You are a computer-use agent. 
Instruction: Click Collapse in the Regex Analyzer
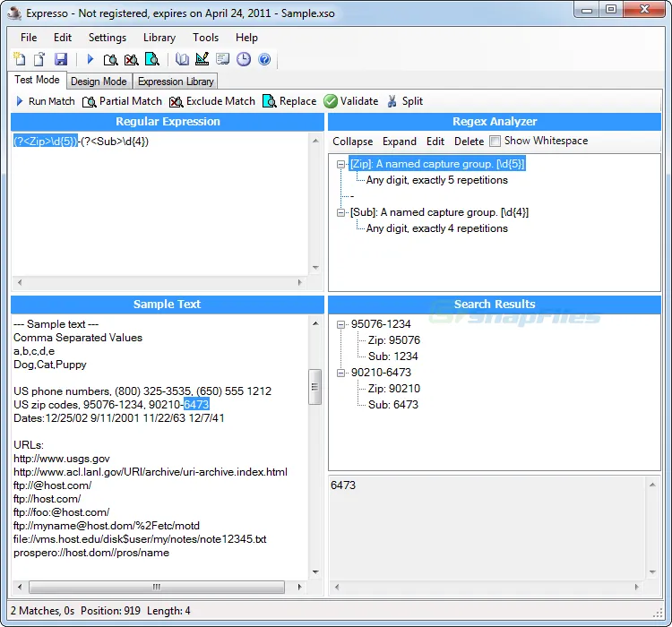353,142
